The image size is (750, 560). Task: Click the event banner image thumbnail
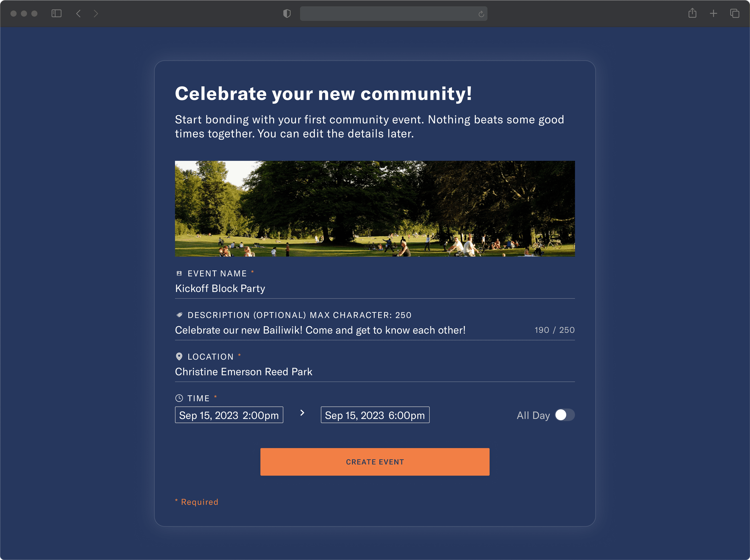point(375,208)
